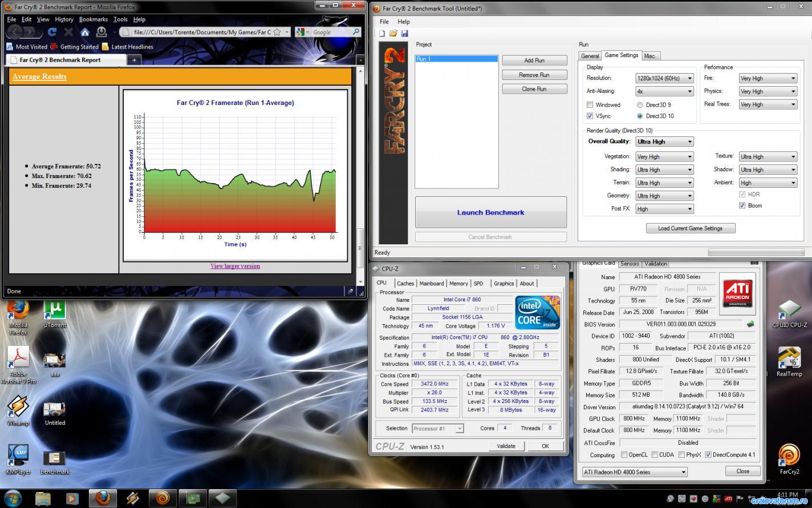This screenshot has height=508, width=812.
Task: Open the RealTemp desktop shortcut
Action: [789, 362]
